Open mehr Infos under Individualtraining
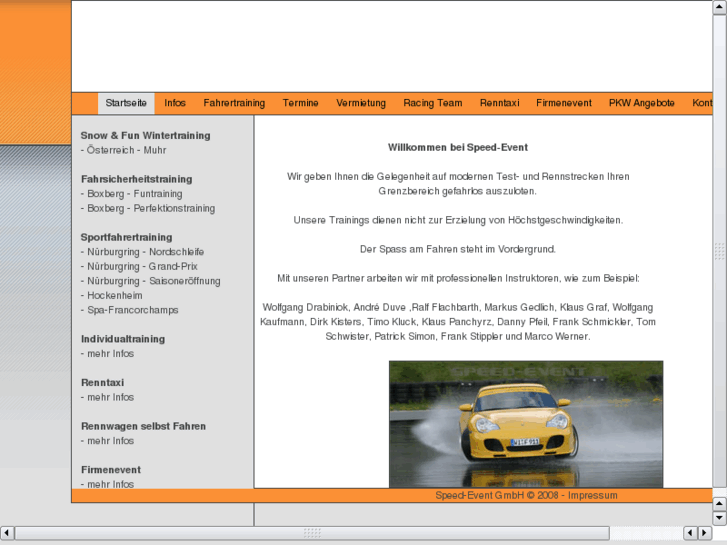 click(x=110, y=354)
